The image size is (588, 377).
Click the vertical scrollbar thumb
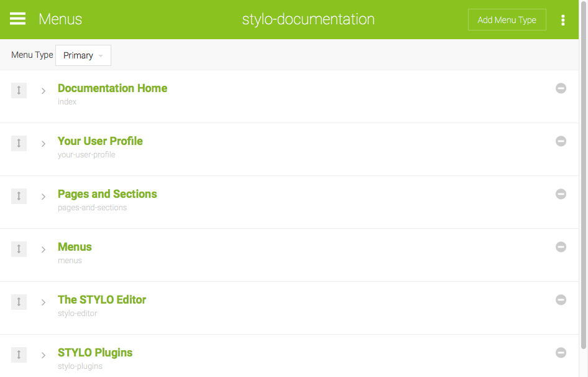(583, 187)
